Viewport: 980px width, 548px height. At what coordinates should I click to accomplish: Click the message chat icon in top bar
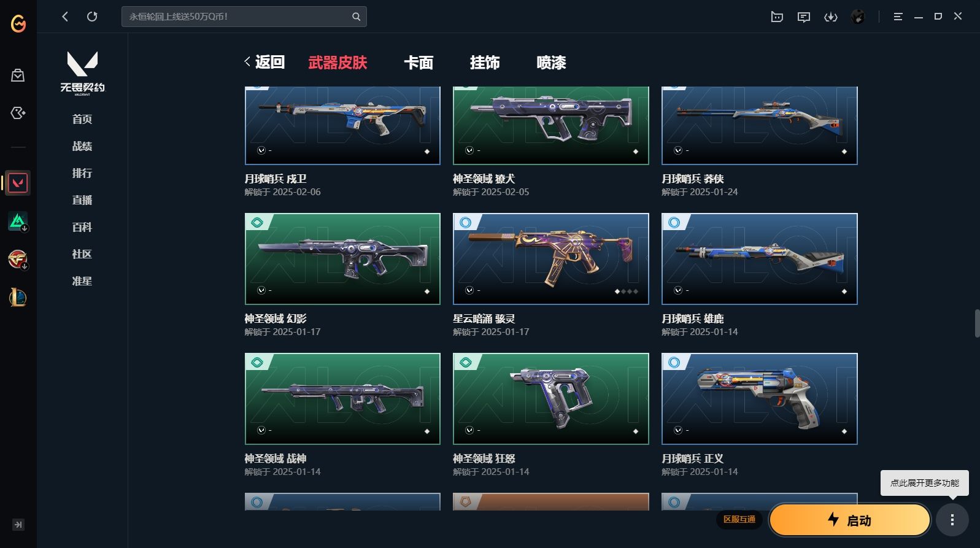tap(804, 17)
